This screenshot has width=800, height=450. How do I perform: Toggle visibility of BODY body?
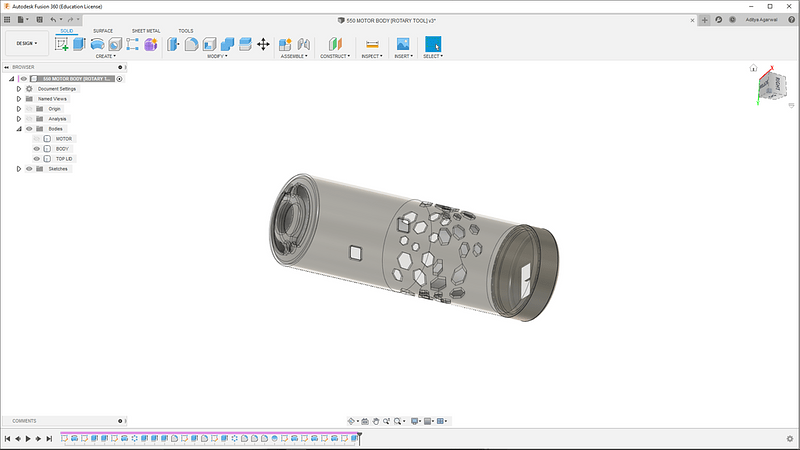point(36,149)
